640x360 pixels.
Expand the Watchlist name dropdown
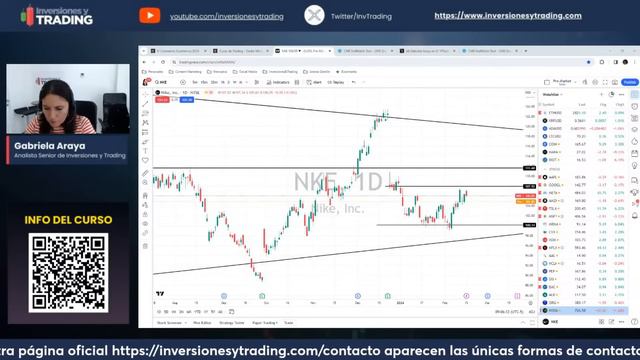pos(552,95)
